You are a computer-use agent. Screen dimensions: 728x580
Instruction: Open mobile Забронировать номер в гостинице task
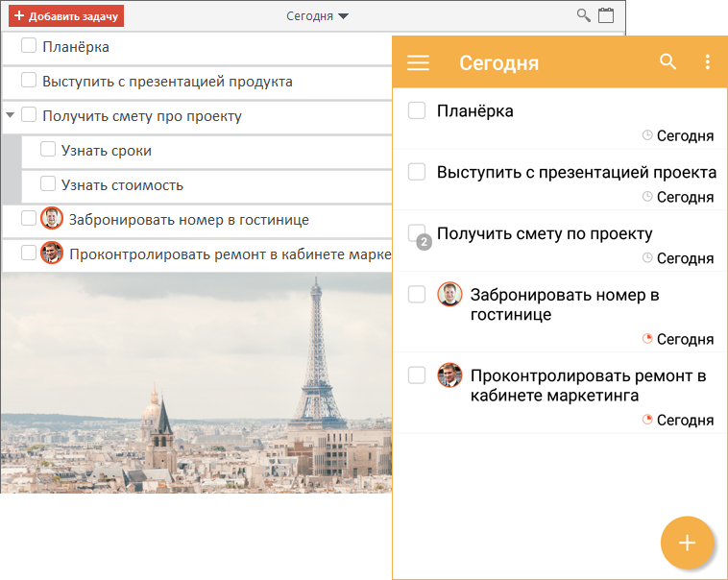565,304
